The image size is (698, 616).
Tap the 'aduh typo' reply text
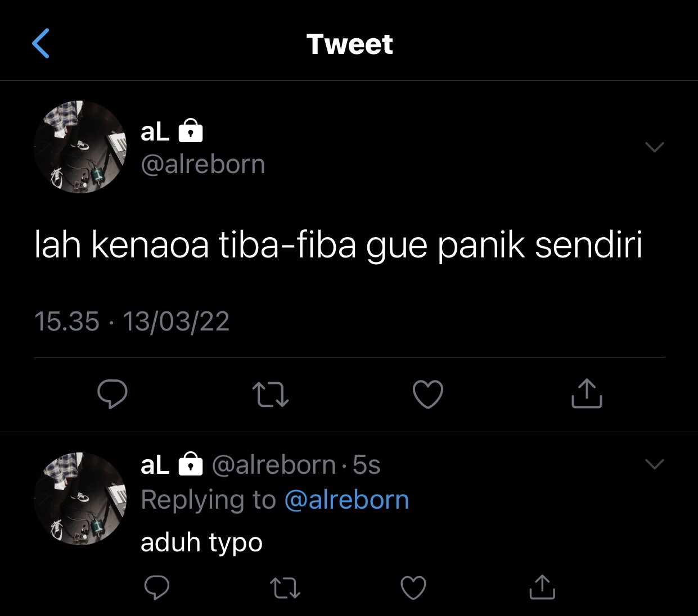(x=201, y=543)
